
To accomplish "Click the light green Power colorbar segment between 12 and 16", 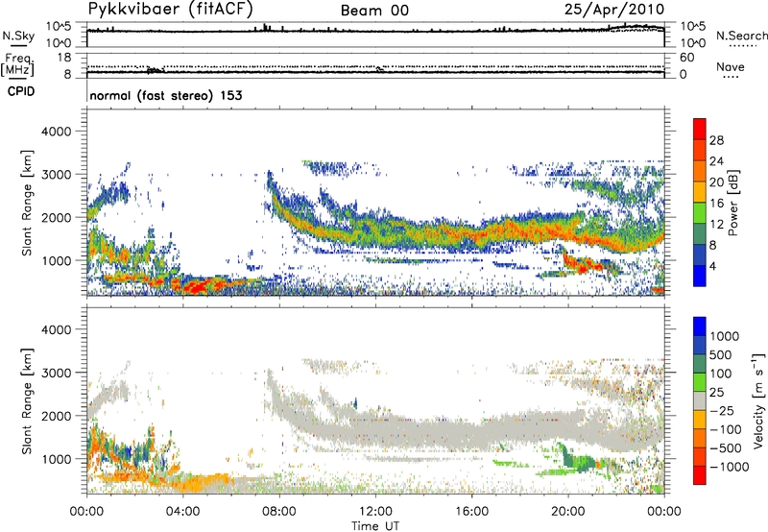I will (x=700, y=212).
